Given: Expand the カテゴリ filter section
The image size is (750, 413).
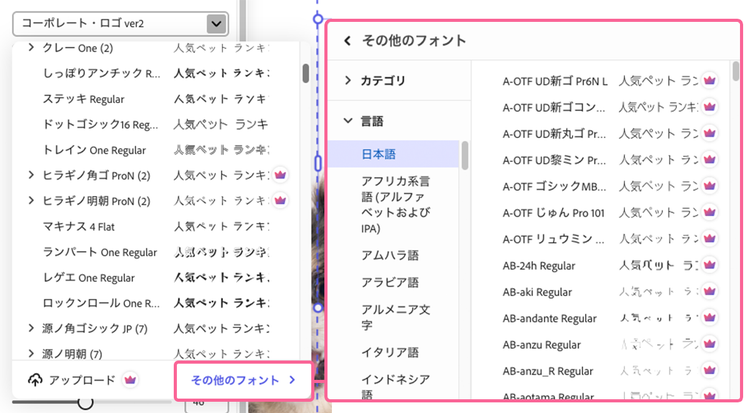Looking at the screenshot, I should 348,80.
